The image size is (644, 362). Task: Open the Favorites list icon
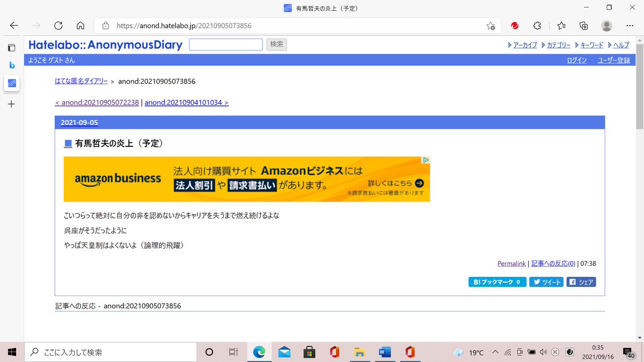[561, 25]
